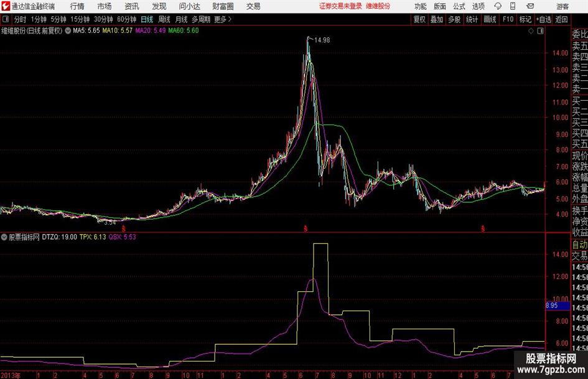Click the red $ marker beneath the 3.54 low
The width and height of the screenshot is (588, 379).
coord(124,228)
